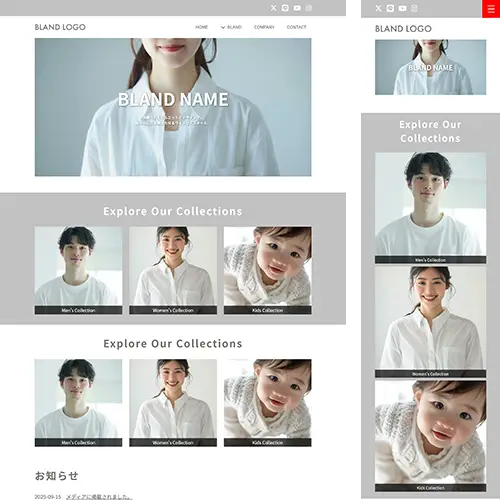Screen dimensions: 500x500
Task: Open the YouTube icon in desktop header
Action: click(x=297, y=8)
